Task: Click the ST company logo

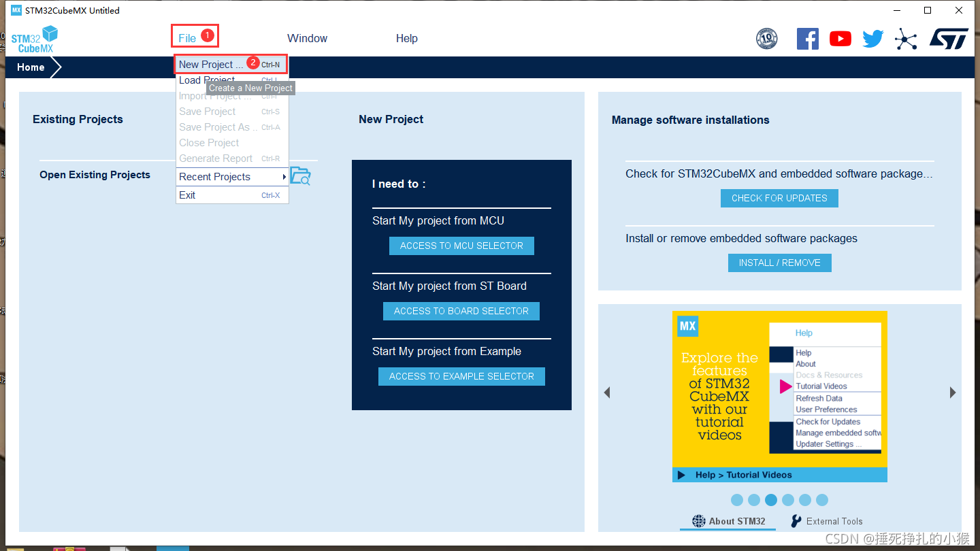Action: 949,39
